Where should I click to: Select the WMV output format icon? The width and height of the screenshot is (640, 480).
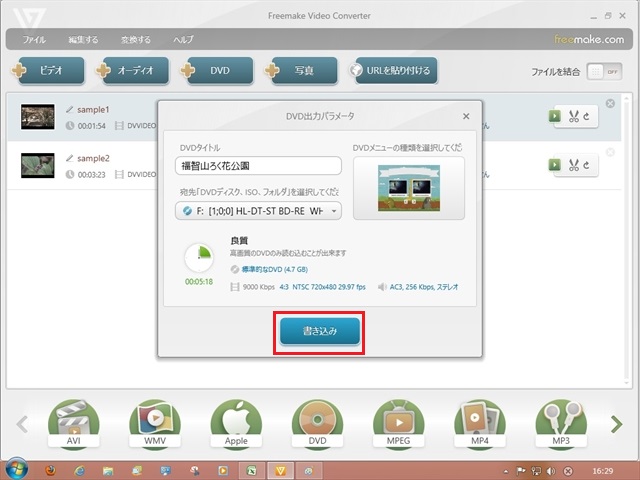[x=155, y=423]
